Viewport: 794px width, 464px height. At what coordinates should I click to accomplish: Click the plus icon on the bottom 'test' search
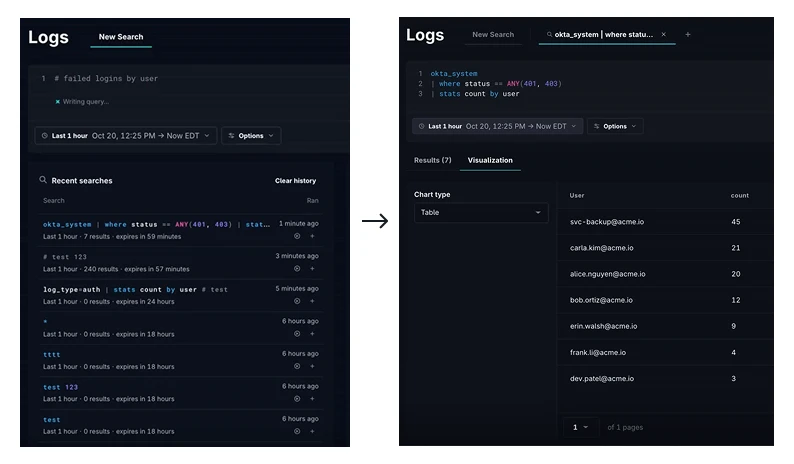[x=312, y=431]
